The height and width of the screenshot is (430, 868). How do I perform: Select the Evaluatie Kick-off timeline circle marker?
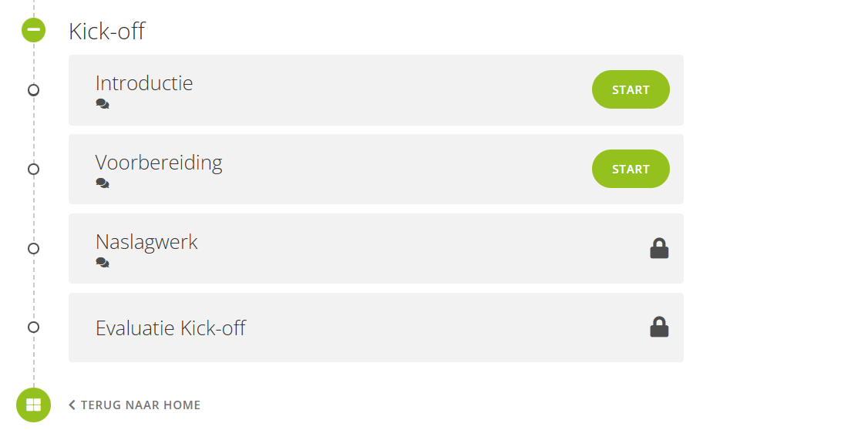[x=33, y=327]
